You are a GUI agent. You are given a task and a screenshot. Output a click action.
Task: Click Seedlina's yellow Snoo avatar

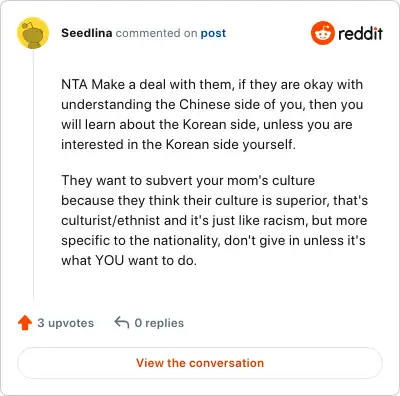(33, 33)
